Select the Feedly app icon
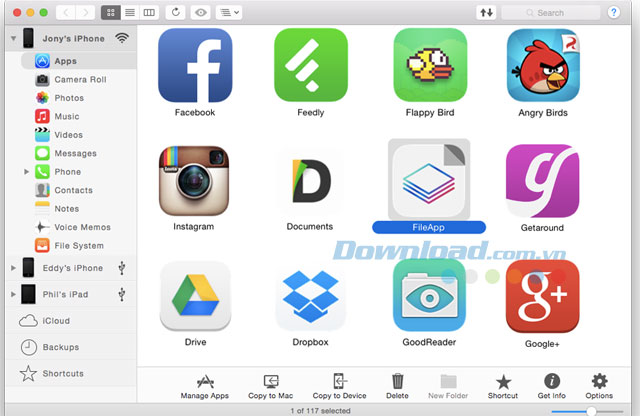 click(311, 65)
